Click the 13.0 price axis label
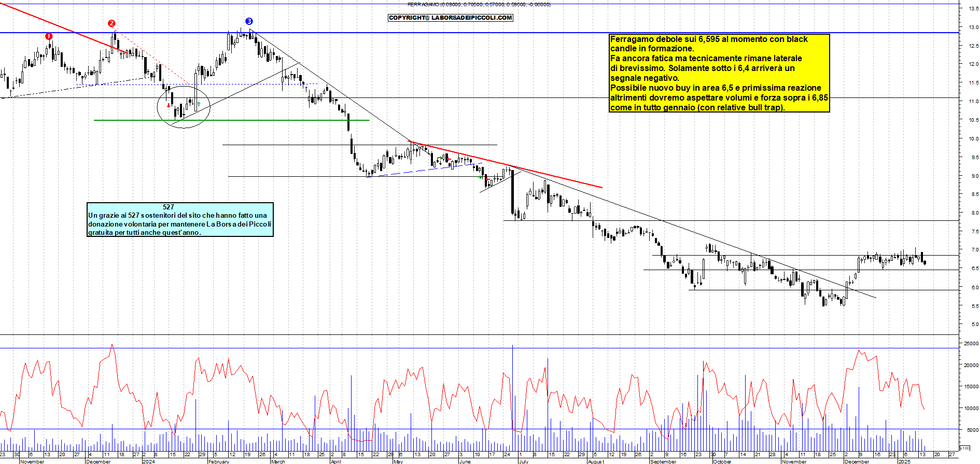The image size is (980, 464). [974, 27]
